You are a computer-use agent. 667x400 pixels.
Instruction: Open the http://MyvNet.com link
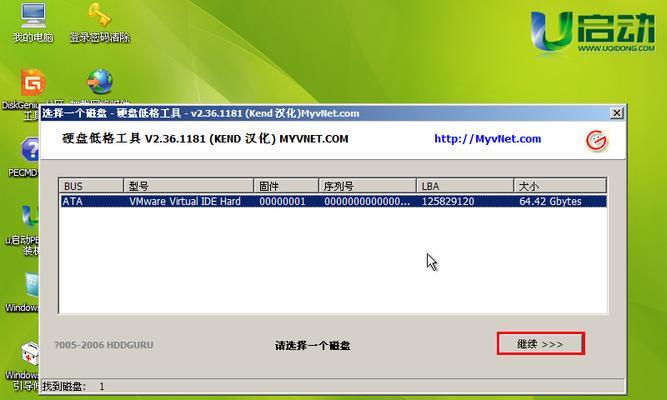click(487, 139)
